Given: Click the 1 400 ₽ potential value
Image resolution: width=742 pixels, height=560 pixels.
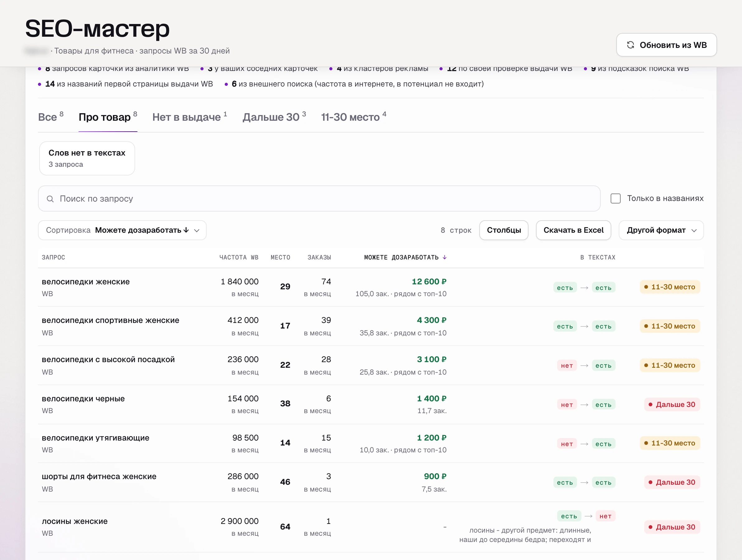Looking at the screenshot, I should pos(431,399).
